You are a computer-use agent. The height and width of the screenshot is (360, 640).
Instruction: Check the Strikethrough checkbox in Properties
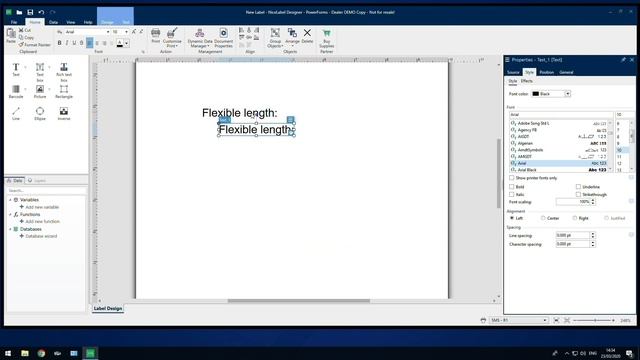click(578, 194)
